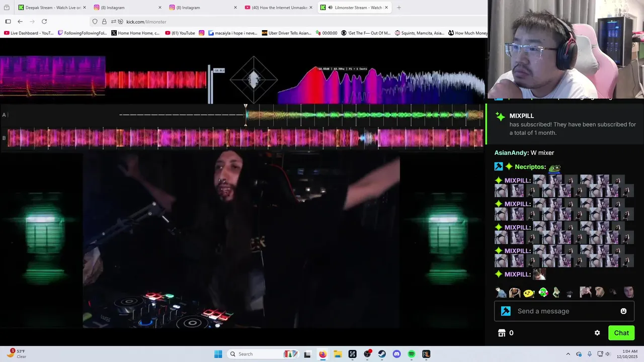Screen dimensions: 644x362
Task: Switch to How the Internet Unmasked tab
Action: 278,8
